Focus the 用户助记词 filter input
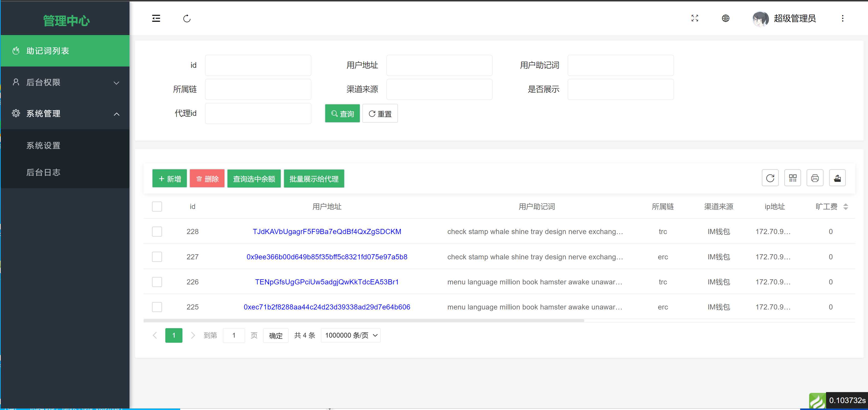This screenshot has height=410, width=868. pos(620,65)
